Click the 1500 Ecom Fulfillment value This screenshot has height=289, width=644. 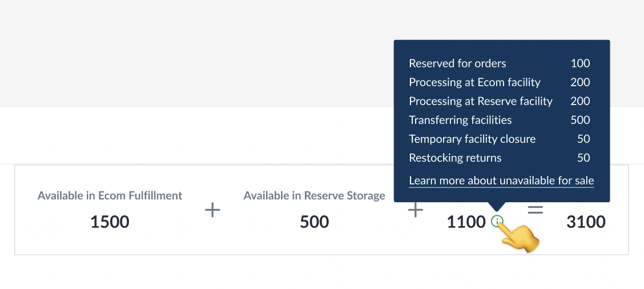pyautogui.click(x=110, y=222)
